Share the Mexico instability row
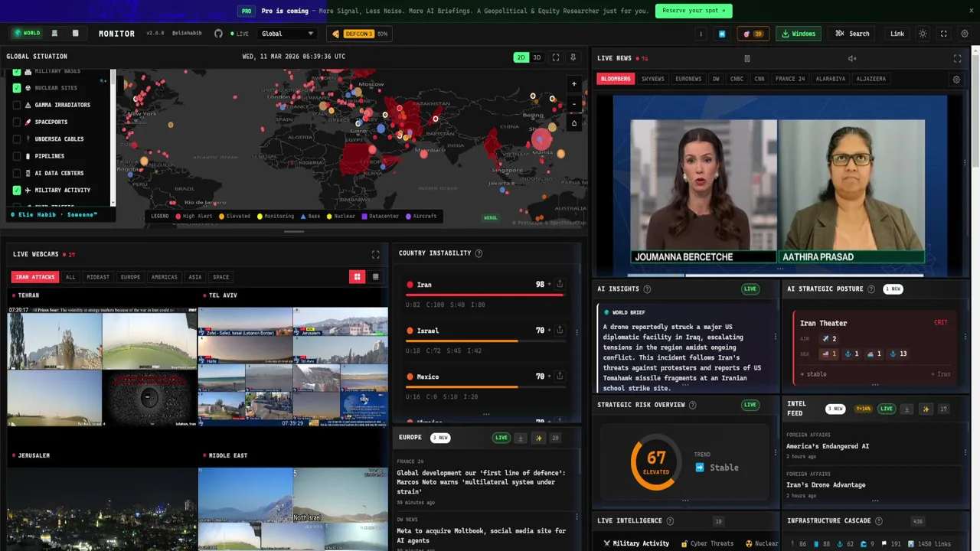Screen dimensions: 980x551 (560, 376)
